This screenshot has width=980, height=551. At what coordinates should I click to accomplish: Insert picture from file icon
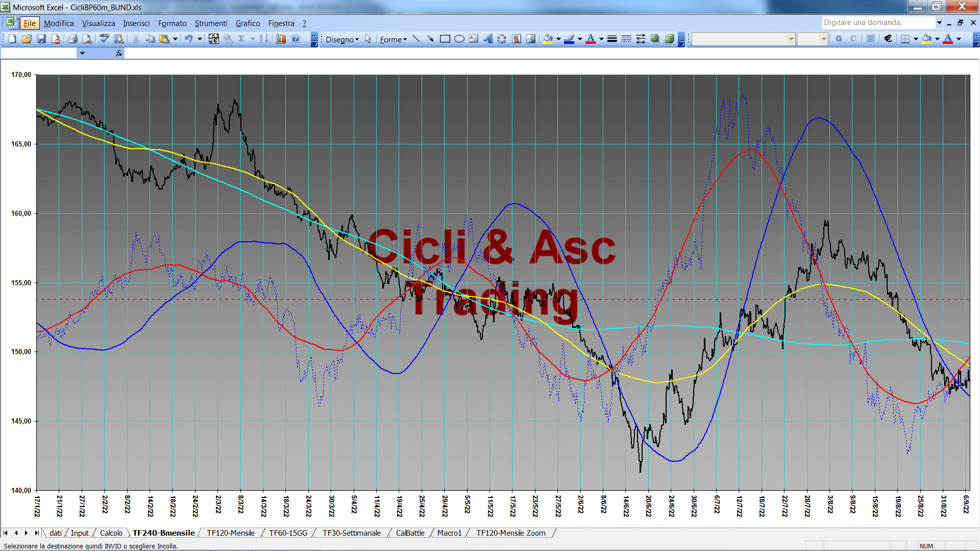(531, 39)
